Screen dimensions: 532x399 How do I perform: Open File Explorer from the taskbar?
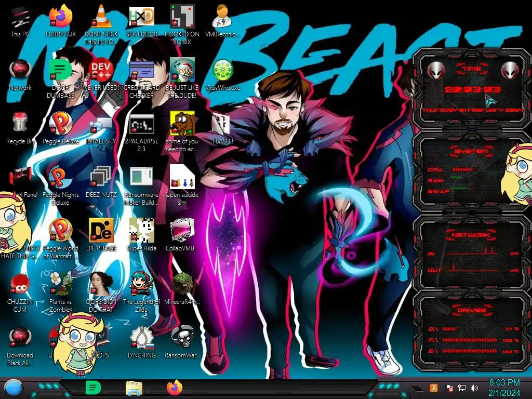[x=134, y=388]
